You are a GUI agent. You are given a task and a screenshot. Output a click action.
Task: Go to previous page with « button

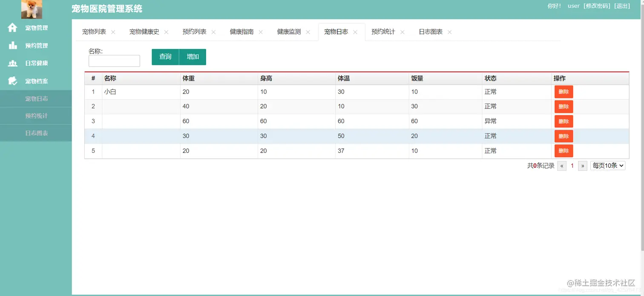(x=562, y=166)
